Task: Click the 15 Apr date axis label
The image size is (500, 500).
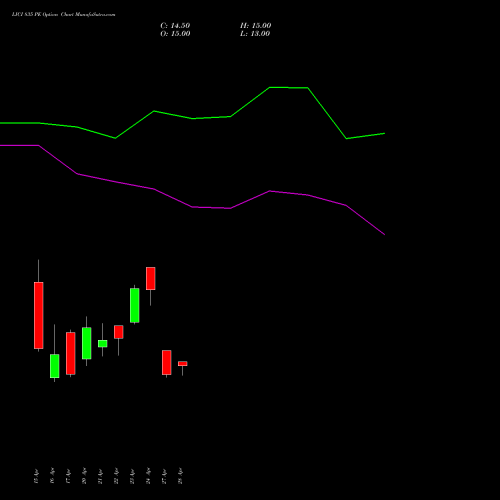Action: pyautogui.click(x=36, y=476)
